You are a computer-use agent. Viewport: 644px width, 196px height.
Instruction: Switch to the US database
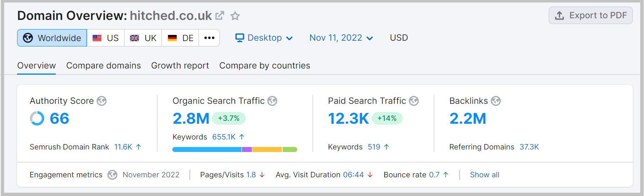click(x=106, y=38)
